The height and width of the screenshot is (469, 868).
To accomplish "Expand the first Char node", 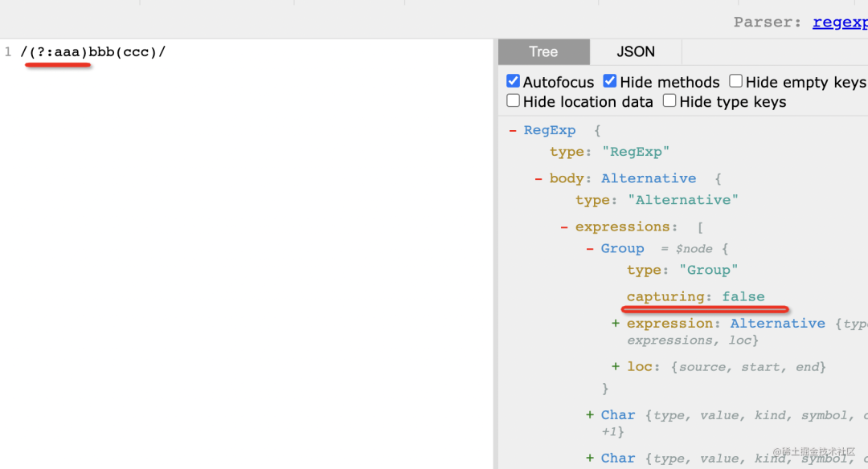I will pos(590,415).
